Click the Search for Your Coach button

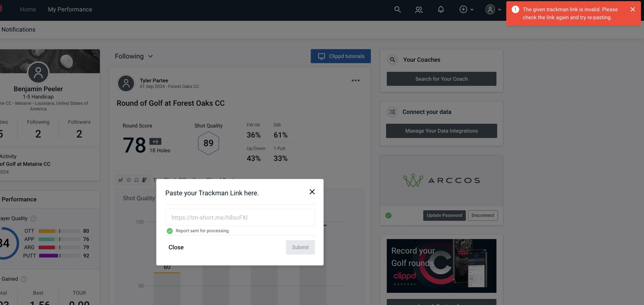(442, 78)
